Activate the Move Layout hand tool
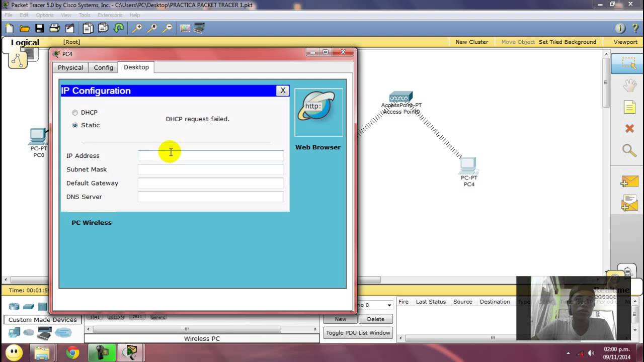The height and width of the screenshot is (362, 644). [x=629, y=86]
